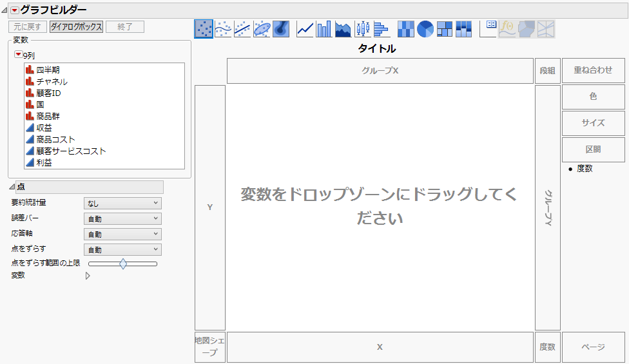Pick the Ellipse element icon

coord(262,29)
